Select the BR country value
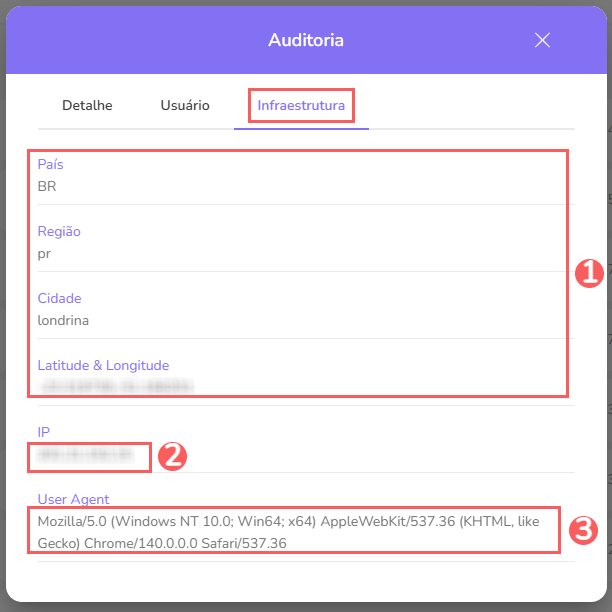The image size is (612, 612). click(x=47, y=186)
